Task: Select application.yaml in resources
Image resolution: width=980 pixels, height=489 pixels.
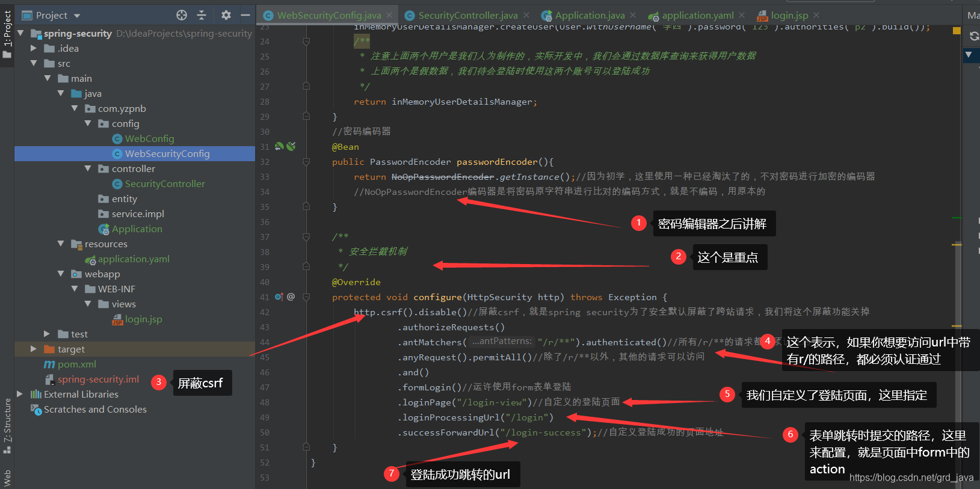Action: pyautogui.click(x=134, y=259)
